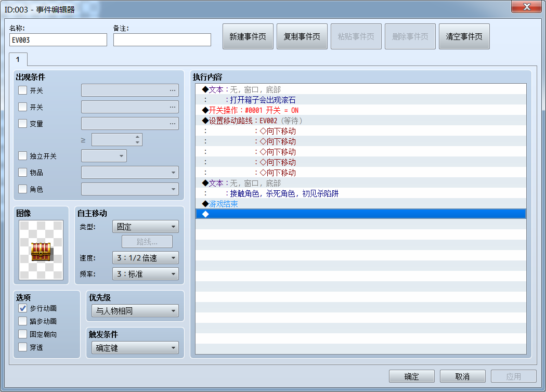Select event page tab 1
This screenshot has width=546, height=392.
click(x=18, y=59)
